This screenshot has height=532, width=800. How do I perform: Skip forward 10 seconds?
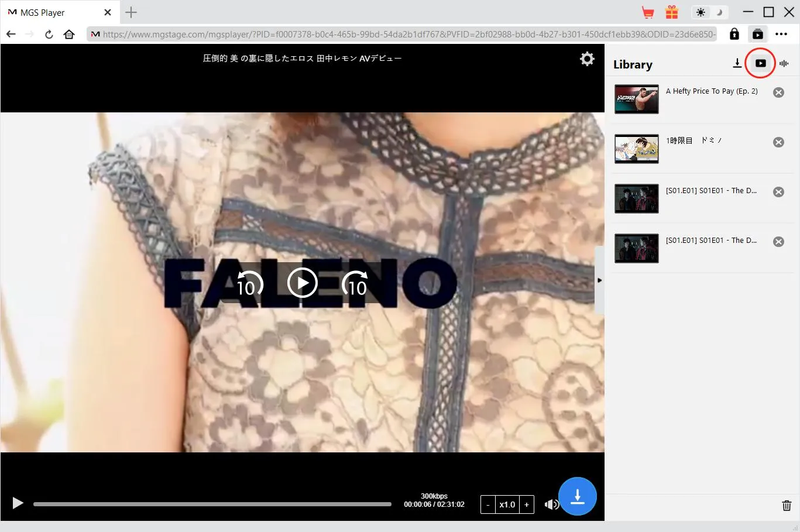coord(355,284)
